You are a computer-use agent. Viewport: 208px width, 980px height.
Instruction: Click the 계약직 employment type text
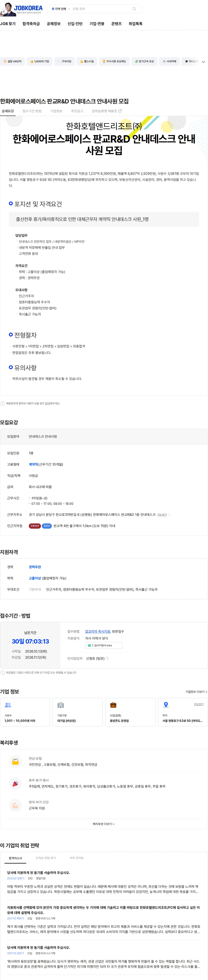[x=33, y=464]
